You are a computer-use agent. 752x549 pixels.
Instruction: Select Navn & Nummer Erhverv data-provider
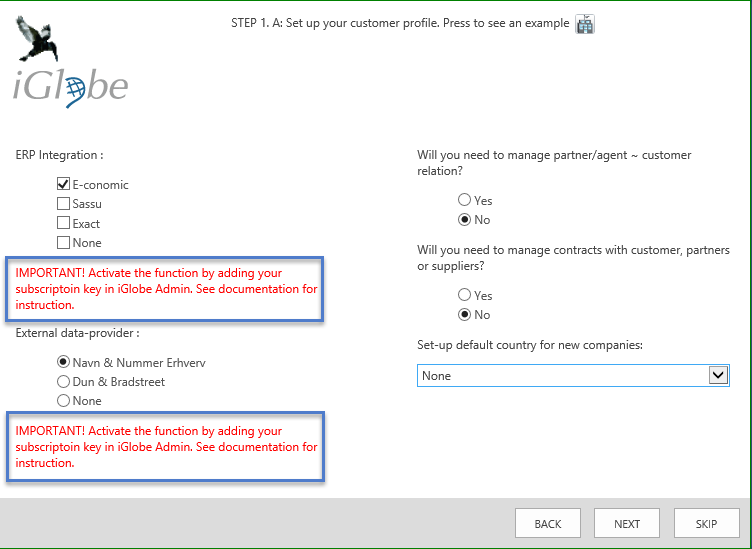point(63,362)
